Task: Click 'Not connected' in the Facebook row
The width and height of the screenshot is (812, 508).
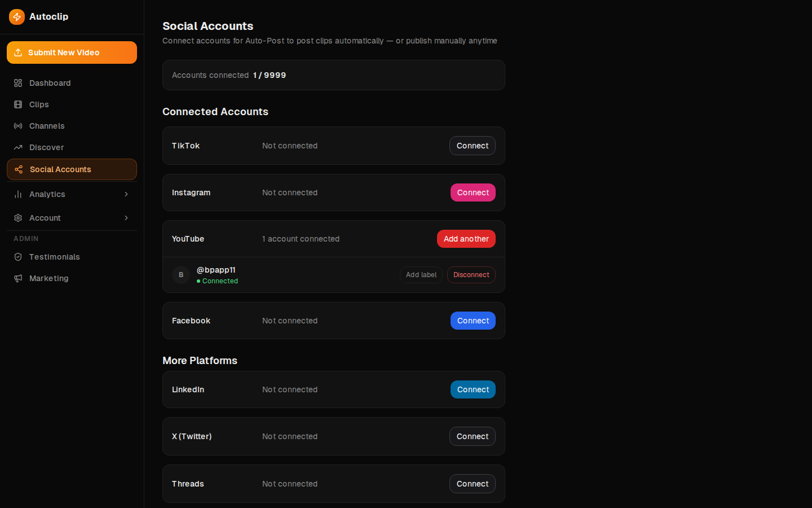Action: tap(290, 321)
